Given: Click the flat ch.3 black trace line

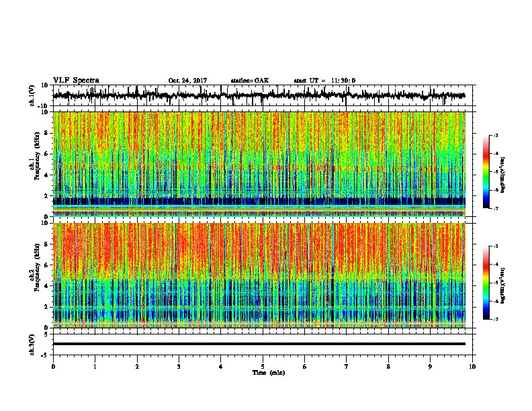Looking at the screenshot, I should [x=259, y=344].
